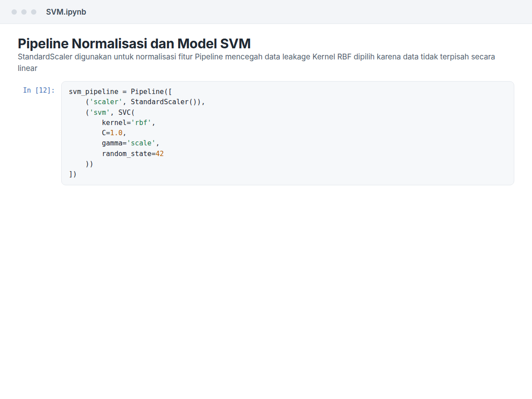Click the middle gray window control dot
Viewport: 532px width, 399px height.
24,12
